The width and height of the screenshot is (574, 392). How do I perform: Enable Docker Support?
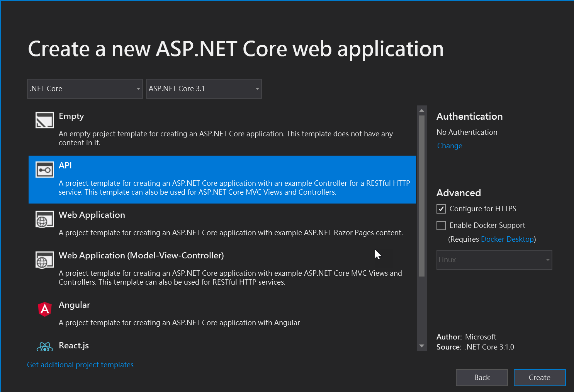point(441,225)
